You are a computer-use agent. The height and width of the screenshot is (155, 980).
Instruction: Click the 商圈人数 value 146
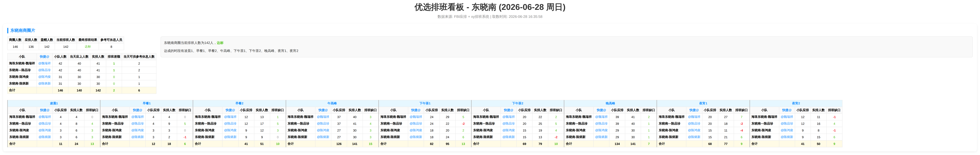15,47
